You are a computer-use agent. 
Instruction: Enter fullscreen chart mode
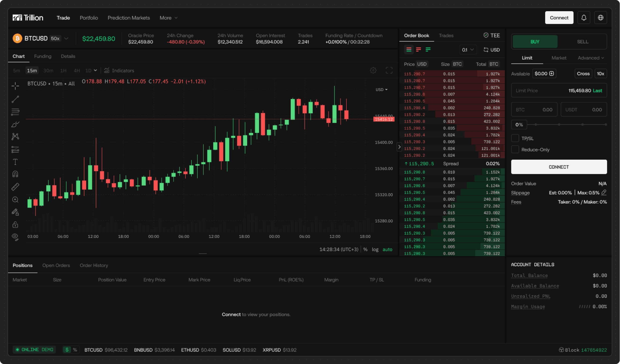(389, 70)
